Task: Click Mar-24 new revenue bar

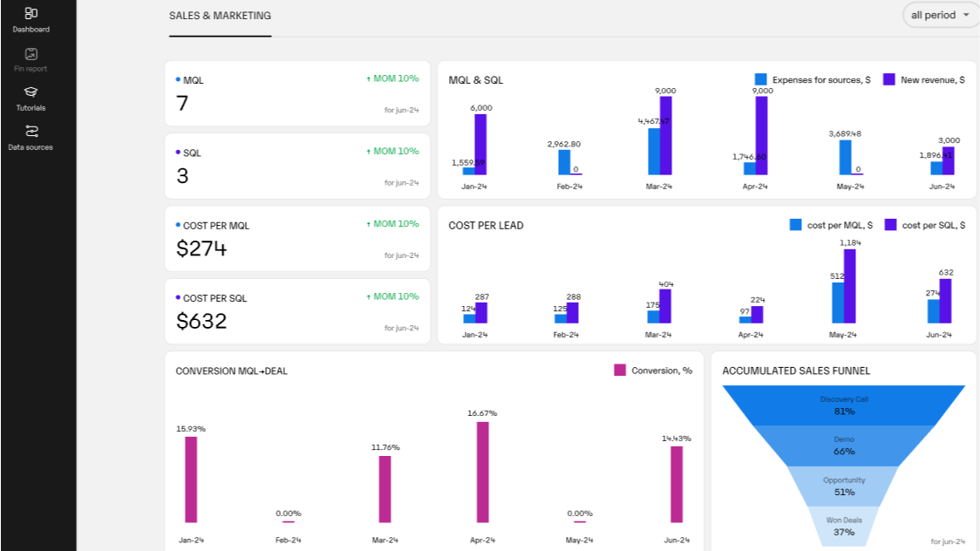Action: point(666,135)
